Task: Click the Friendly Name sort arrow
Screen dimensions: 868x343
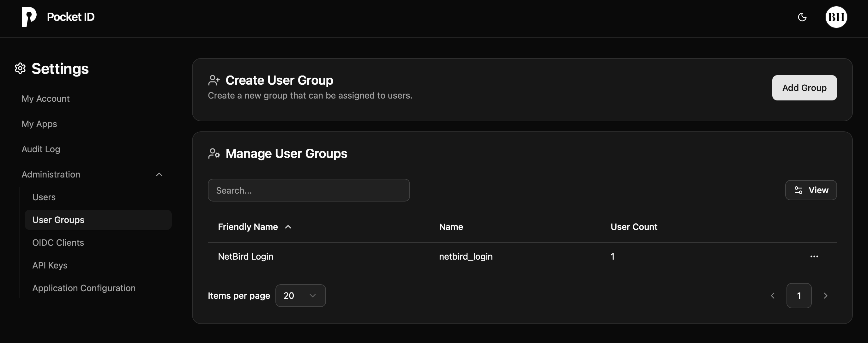Action: click(288, 227)
